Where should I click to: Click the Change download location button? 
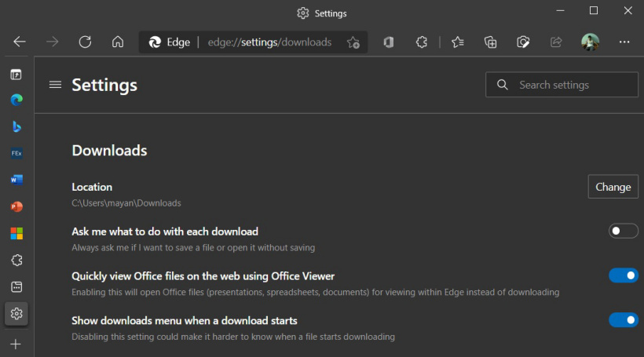pyautogui.click(x=613, y=187)
